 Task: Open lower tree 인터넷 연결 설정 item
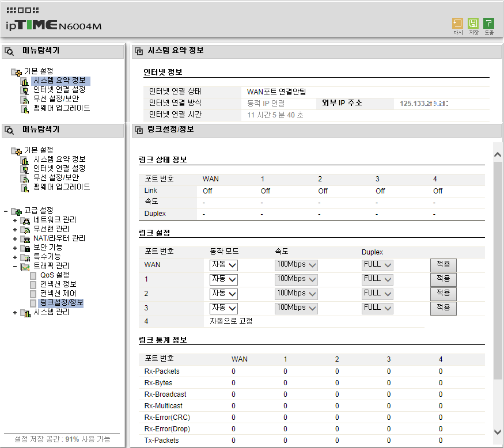point(59,168)
